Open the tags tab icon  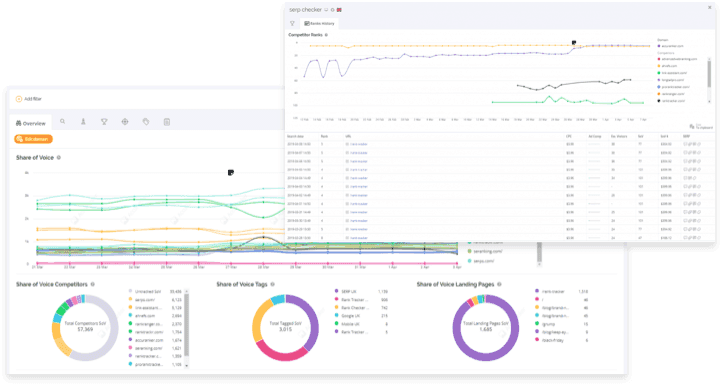[146, 122]
